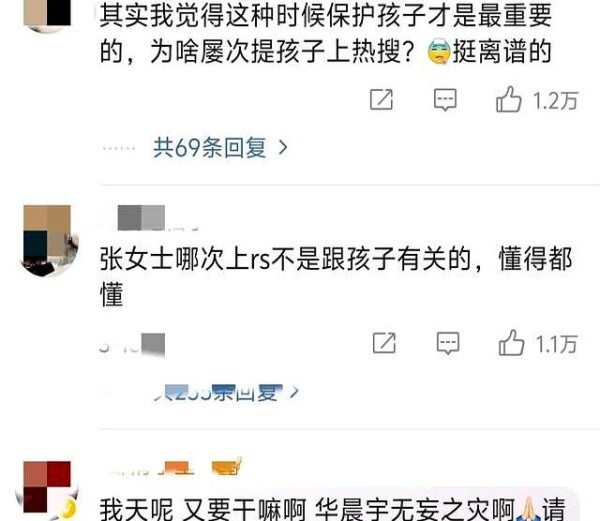Screen dimensions: 600x521
Task: Open the avatar of the 张女士 commenter
Action: (x=48, y=240)
